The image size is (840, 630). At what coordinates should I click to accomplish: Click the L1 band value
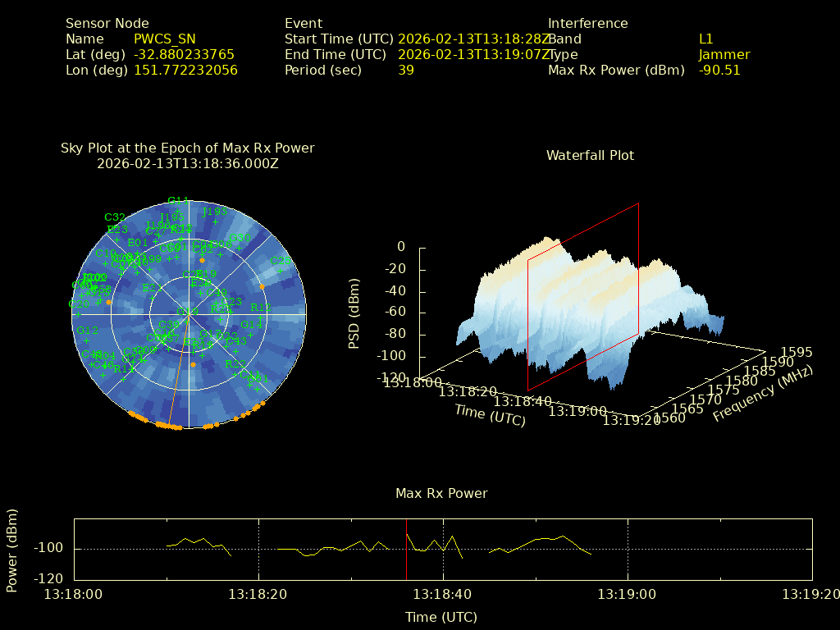[706, 39]
